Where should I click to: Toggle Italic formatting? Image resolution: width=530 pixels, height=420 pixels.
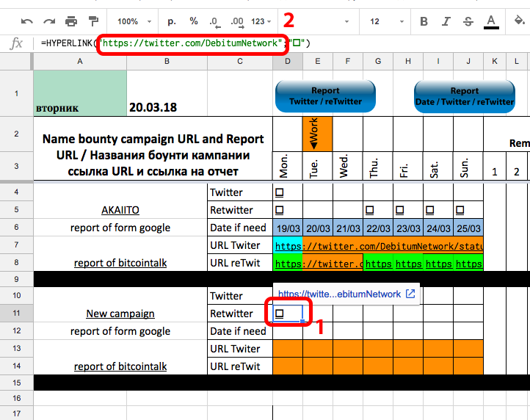[446, 21]
